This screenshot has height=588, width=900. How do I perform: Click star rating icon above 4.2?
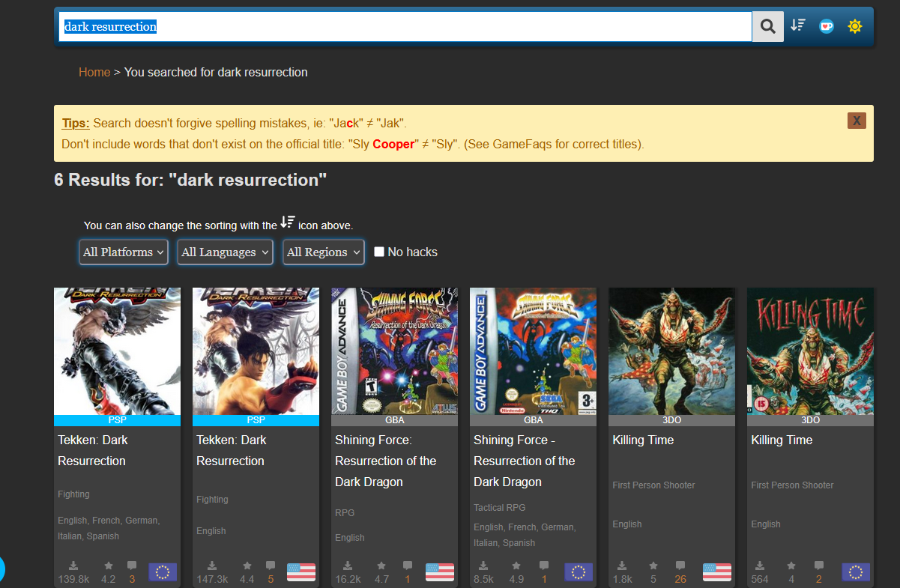point(109,566)
